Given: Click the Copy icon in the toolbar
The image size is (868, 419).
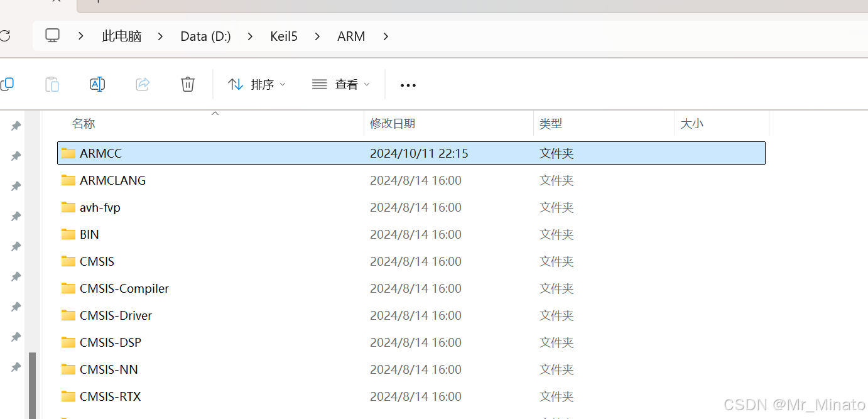Looking at the screenshot, I should [x=7, y=84].
